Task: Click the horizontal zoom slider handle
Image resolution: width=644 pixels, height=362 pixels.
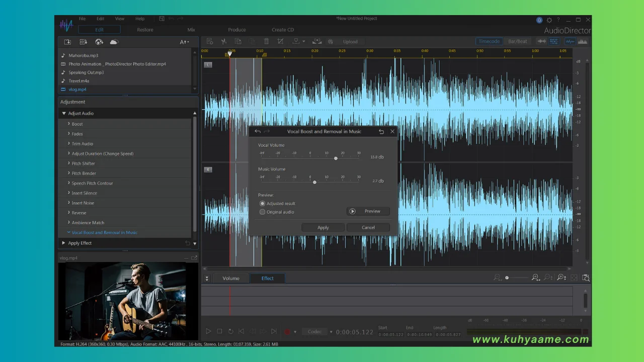Action: 507,278
